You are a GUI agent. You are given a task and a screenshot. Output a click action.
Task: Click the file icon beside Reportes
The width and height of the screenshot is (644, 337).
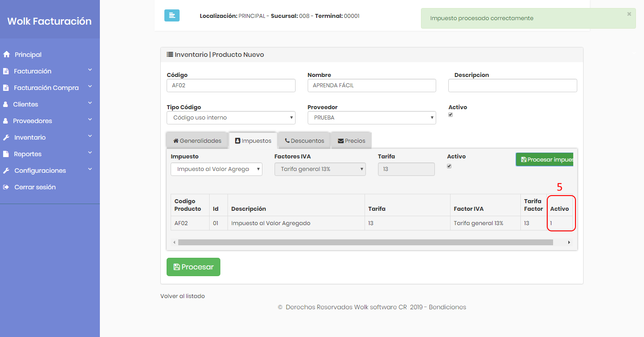[x=6, y=154]
